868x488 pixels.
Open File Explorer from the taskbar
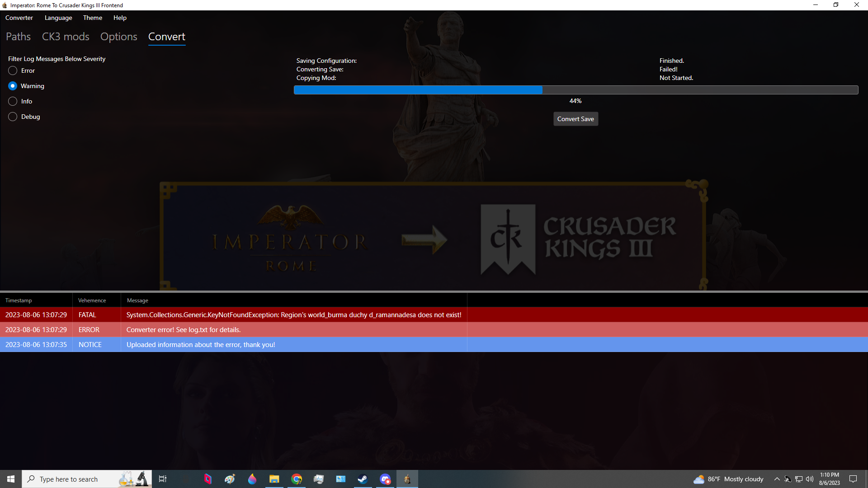tap(274, 479)
